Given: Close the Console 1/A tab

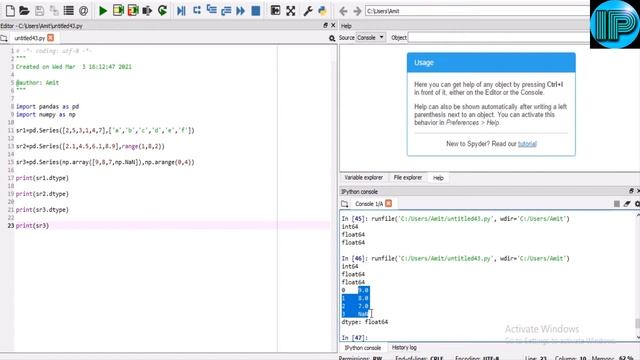Looking at the screenshot, I should [389, 203].
